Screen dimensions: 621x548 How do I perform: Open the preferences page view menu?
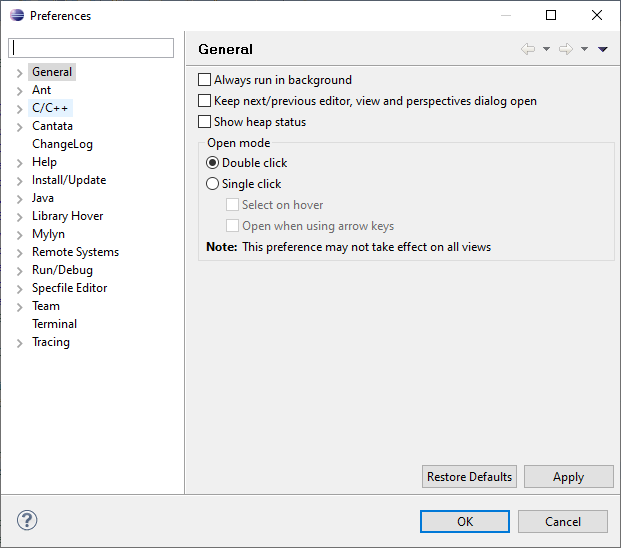tap(603, 49)
